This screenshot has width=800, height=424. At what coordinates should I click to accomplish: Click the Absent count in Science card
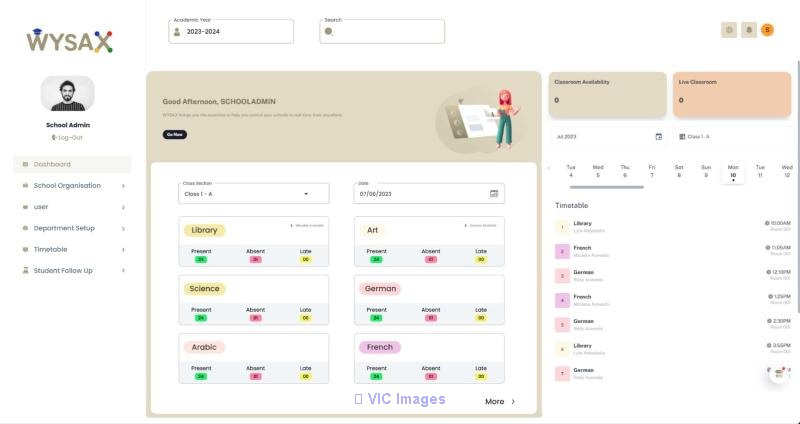click(255, 318)
